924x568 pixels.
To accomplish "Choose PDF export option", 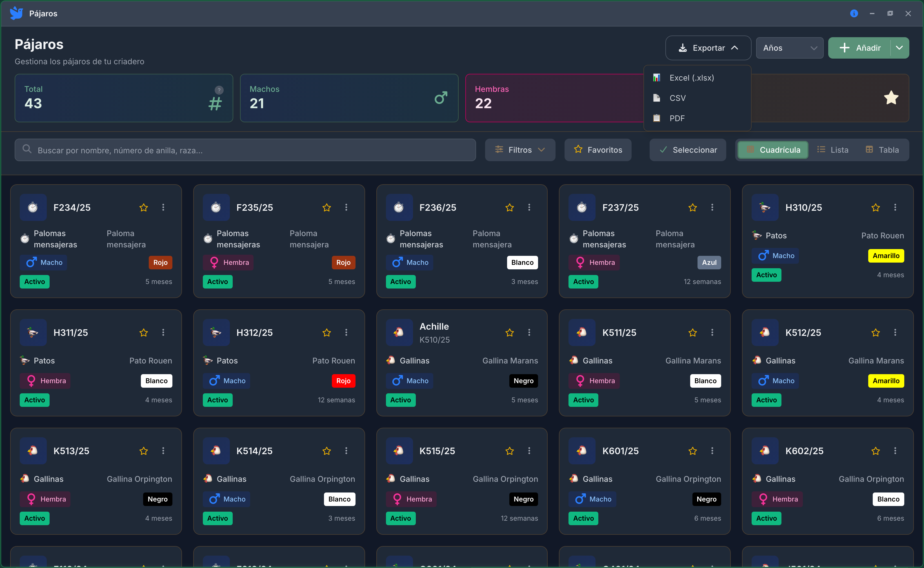I will [697, 118].
